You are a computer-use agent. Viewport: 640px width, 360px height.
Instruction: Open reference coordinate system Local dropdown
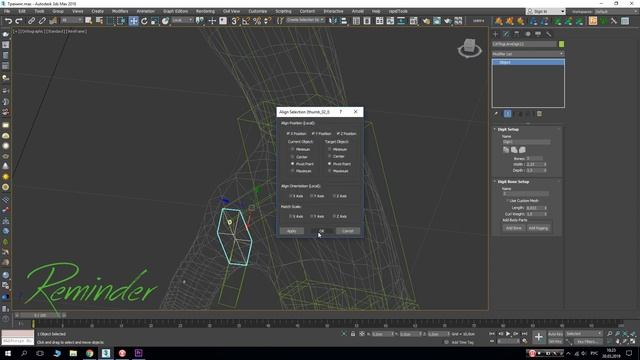point(182,20)
